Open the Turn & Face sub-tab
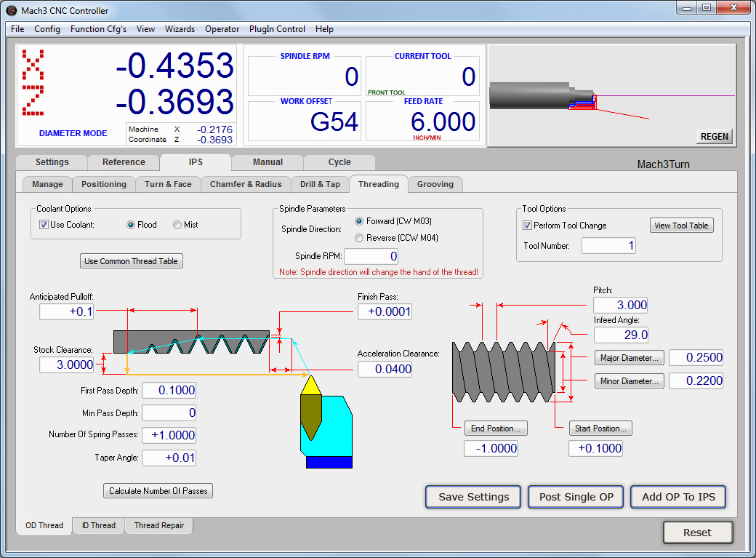 click(x=168, y=184)
